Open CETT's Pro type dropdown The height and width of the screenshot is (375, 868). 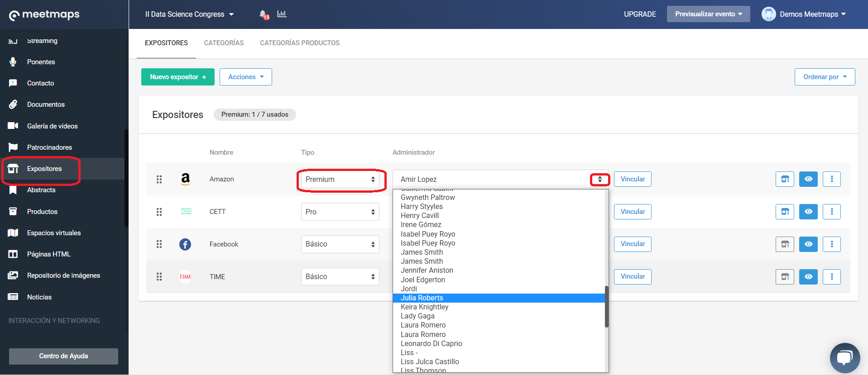tap(340, 212)
